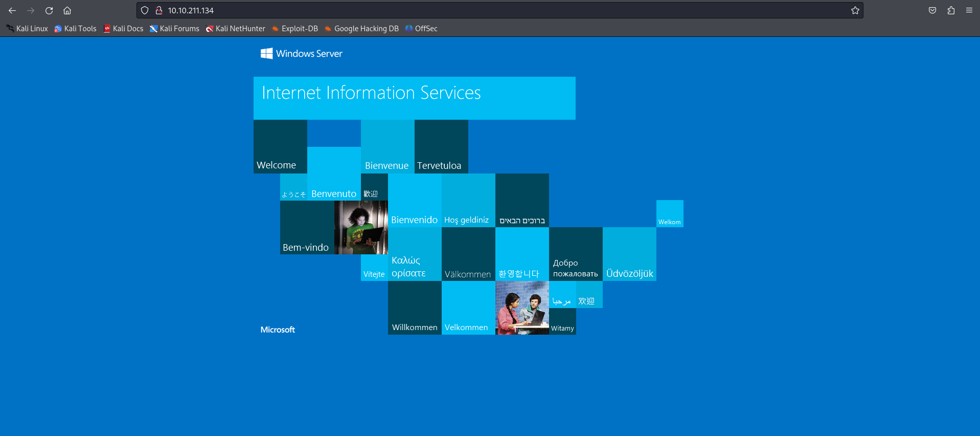The width and height of the screenshot is (980, 436).
Task: Open the OffSec bookmark
Action: (x=421, y=29)
